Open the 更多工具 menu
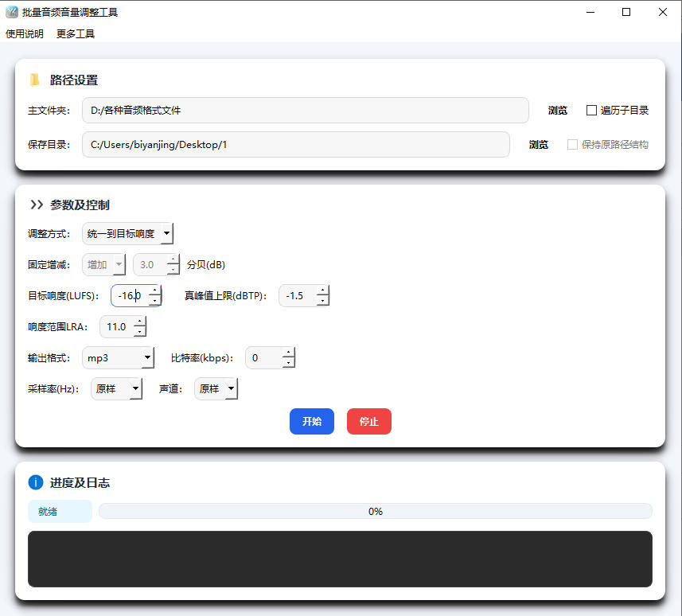 point(75,33)
